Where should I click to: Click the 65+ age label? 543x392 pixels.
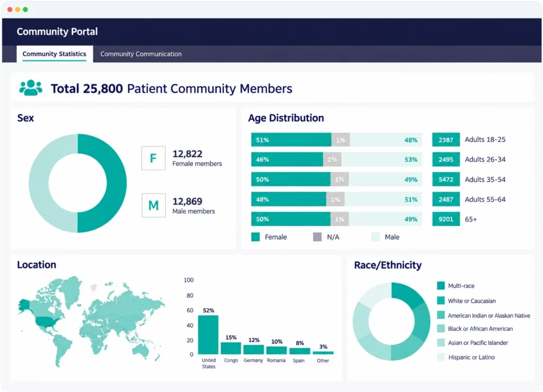tap(471, 219)
